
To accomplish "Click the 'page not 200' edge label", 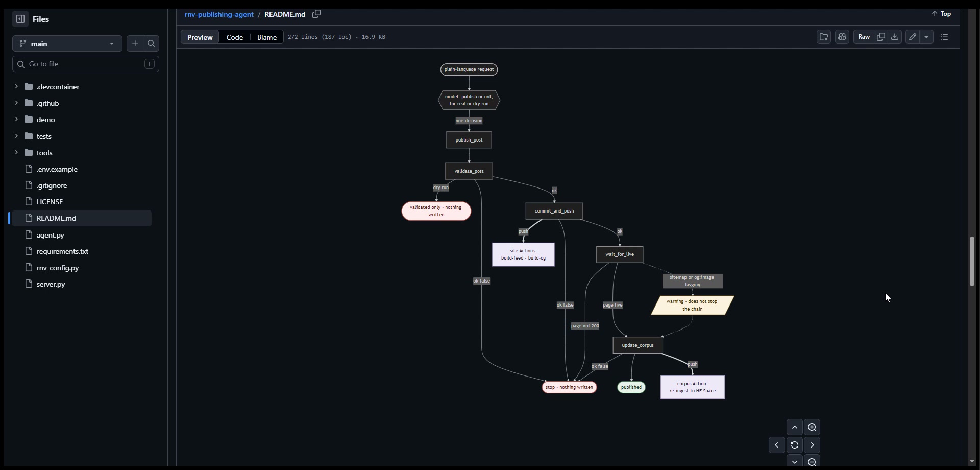I will [585, 326].
